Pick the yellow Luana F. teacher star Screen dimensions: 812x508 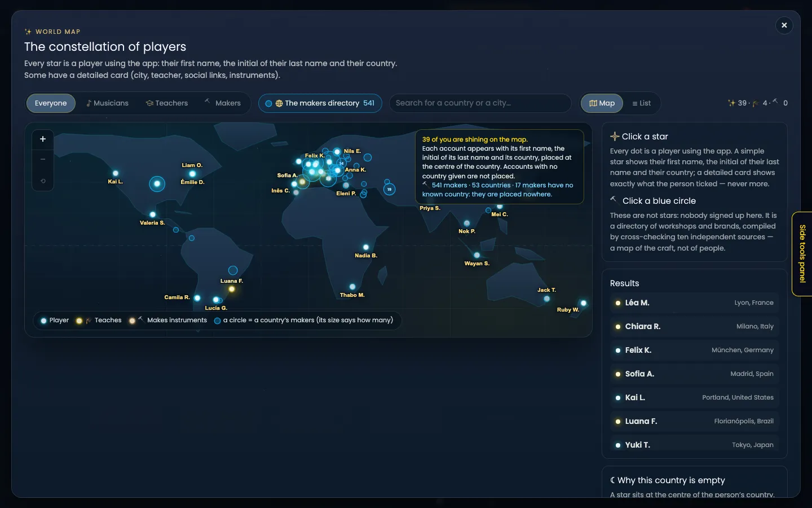[232, 289]
